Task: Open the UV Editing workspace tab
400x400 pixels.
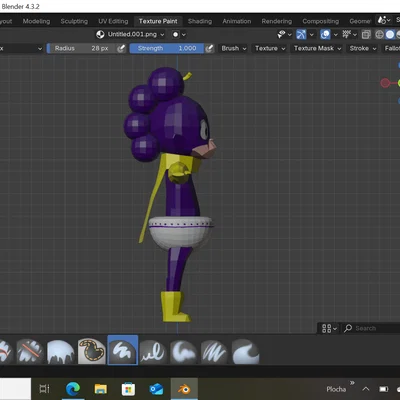Action: [x=113, y=21]
